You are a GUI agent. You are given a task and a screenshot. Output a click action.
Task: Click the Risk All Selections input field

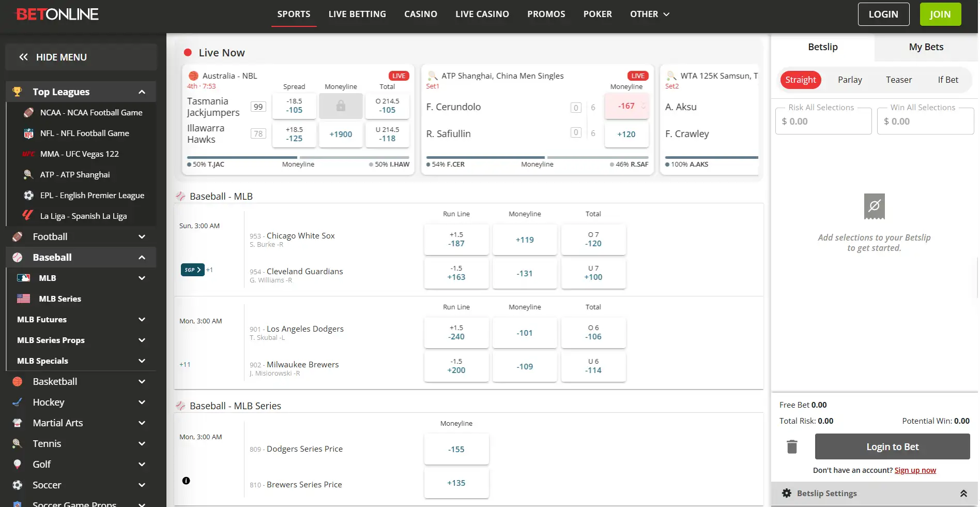pyautogui.click(x=823, y=122)
